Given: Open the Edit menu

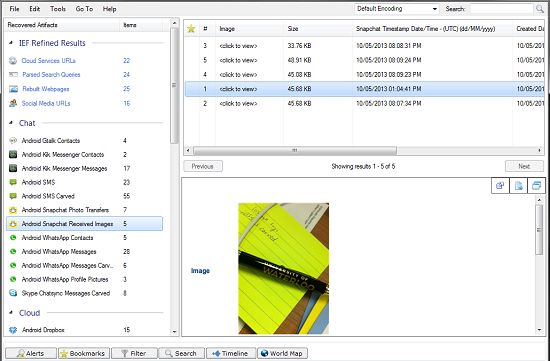Looking at the screenshot, I should (x=34, y=9).
